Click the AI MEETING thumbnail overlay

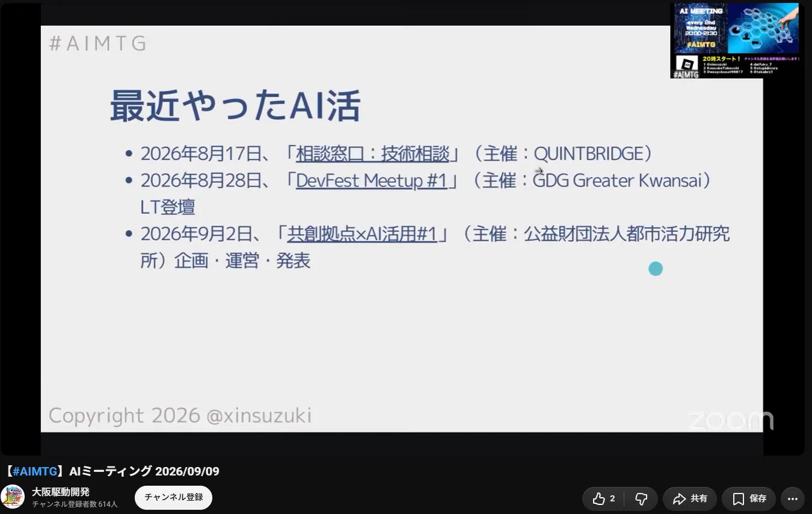[735, 41]
